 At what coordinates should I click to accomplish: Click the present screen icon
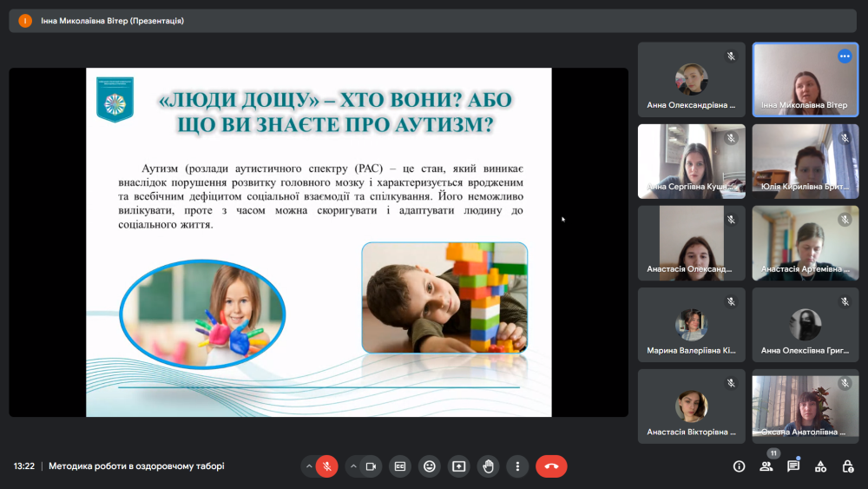[458, 466]
